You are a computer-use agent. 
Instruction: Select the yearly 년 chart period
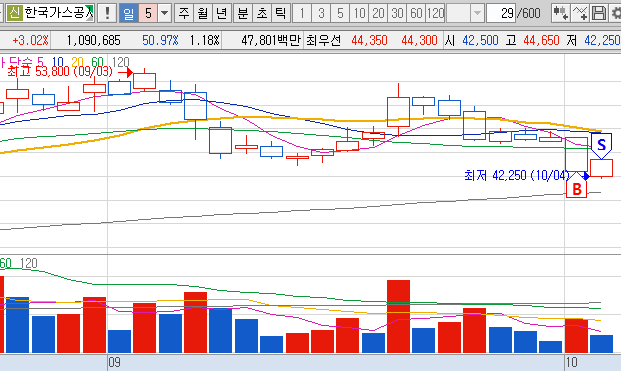[x=222, y=13]
